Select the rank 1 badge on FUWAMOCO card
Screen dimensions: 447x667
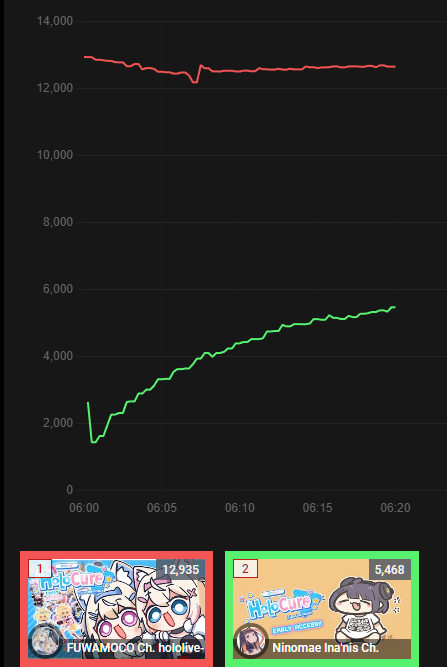[40, 569]
